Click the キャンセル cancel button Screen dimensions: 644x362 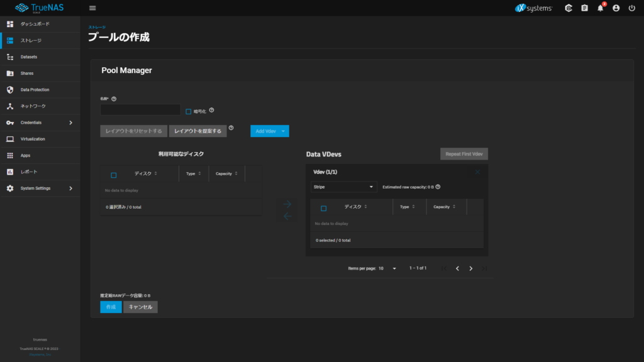(140, 307)
